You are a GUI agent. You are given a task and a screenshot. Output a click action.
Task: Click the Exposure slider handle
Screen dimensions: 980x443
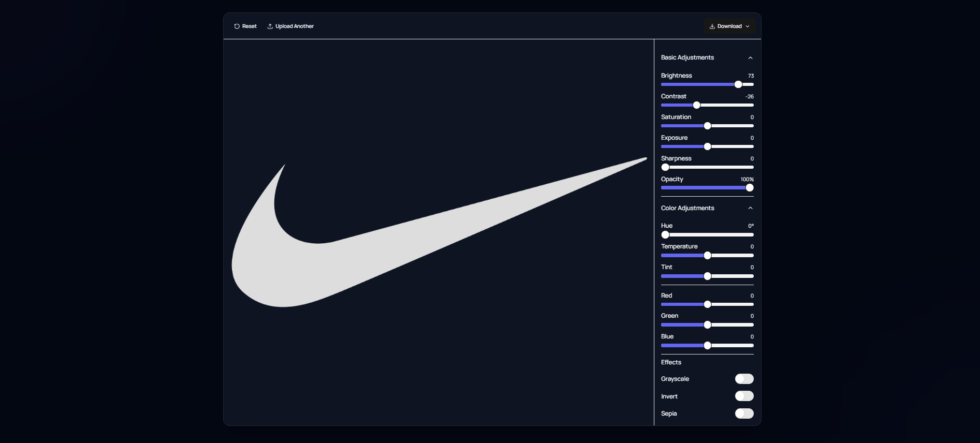pyautogui.click(x=708, y=146)
